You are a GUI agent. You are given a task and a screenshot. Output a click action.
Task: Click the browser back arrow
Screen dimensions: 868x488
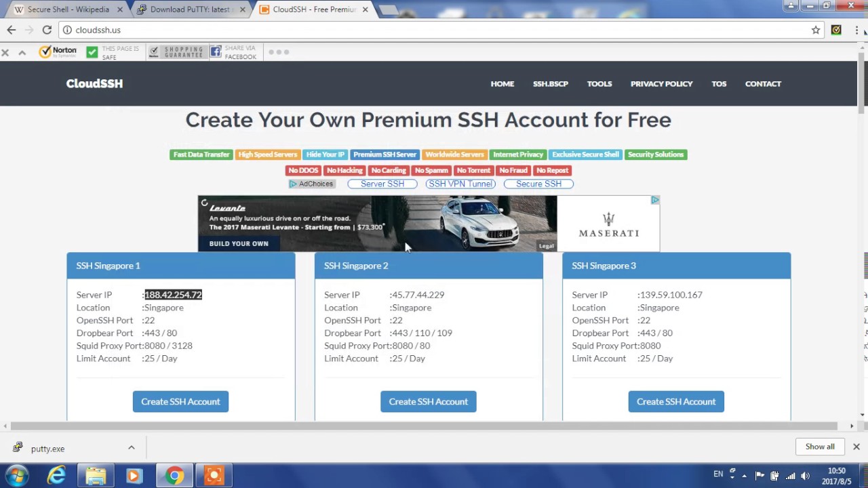point(11,30)
